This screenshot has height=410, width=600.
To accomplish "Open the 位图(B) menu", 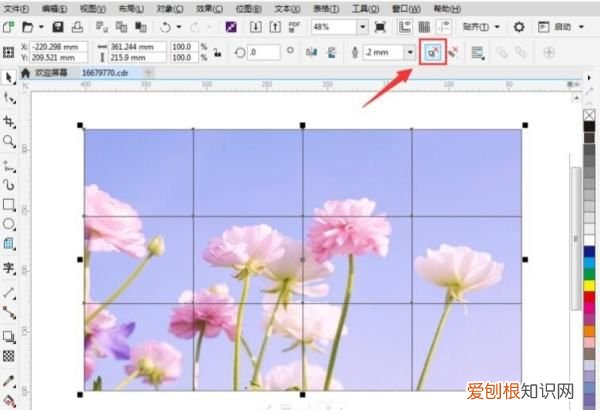I will pos(249,8).
